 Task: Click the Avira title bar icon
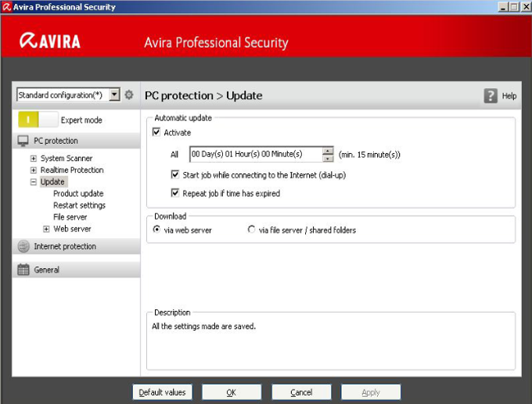[6, 7]
